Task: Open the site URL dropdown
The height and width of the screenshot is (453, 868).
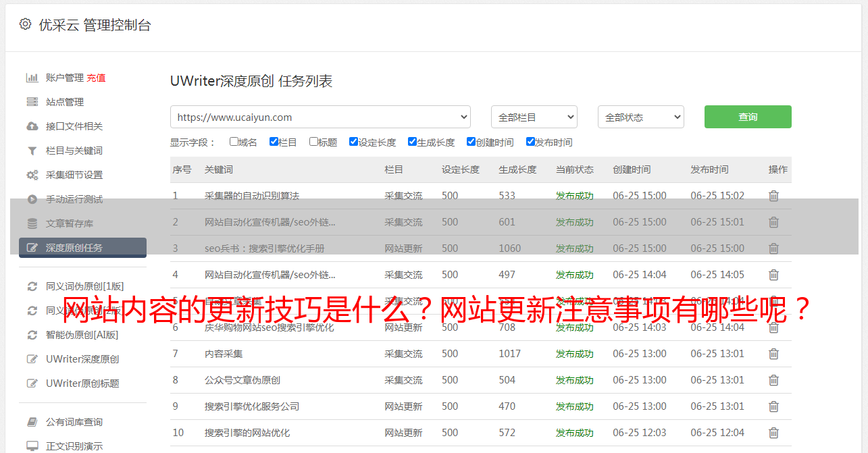Action: [x=320, y=117]
